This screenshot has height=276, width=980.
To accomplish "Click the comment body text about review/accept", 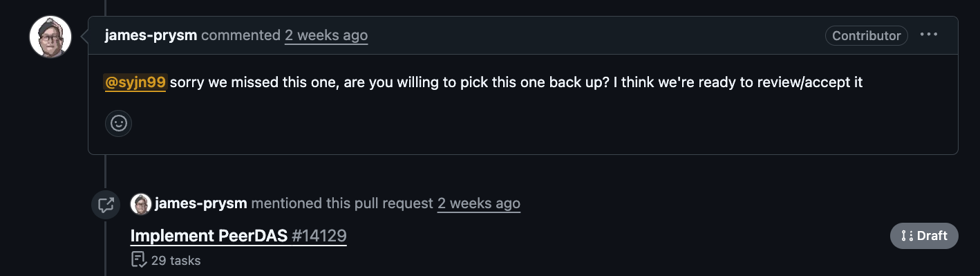I will 516,83.
